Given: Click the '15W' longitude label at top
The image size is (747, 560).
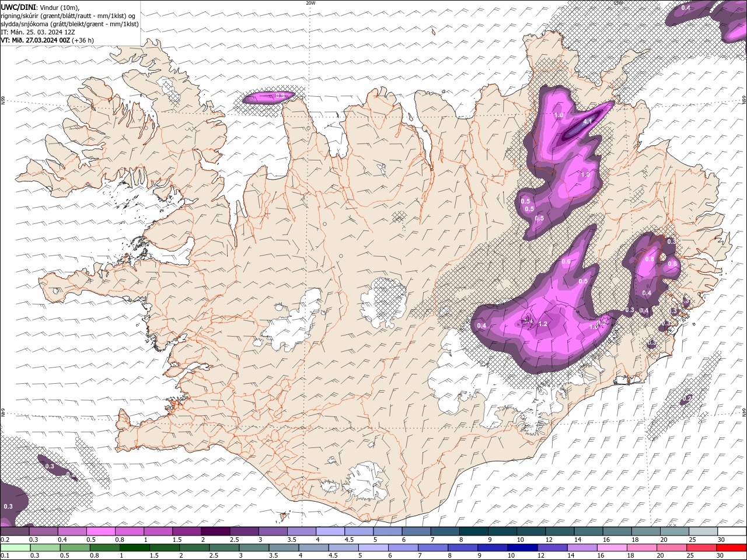Looking at the screenshot, I should tap(618, 3).
